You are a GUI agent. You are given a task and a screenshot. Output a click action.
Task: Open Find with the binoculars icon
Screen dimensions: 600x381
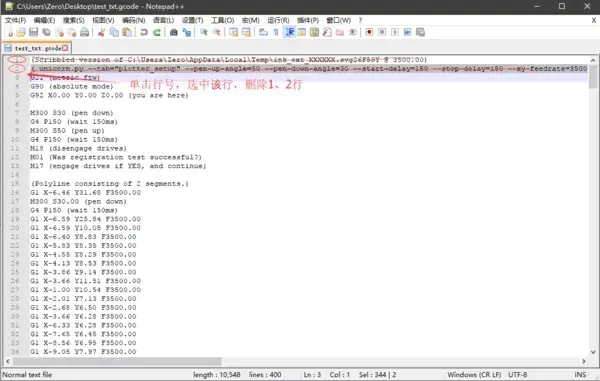pyautogui.click(x=174, y=33)
